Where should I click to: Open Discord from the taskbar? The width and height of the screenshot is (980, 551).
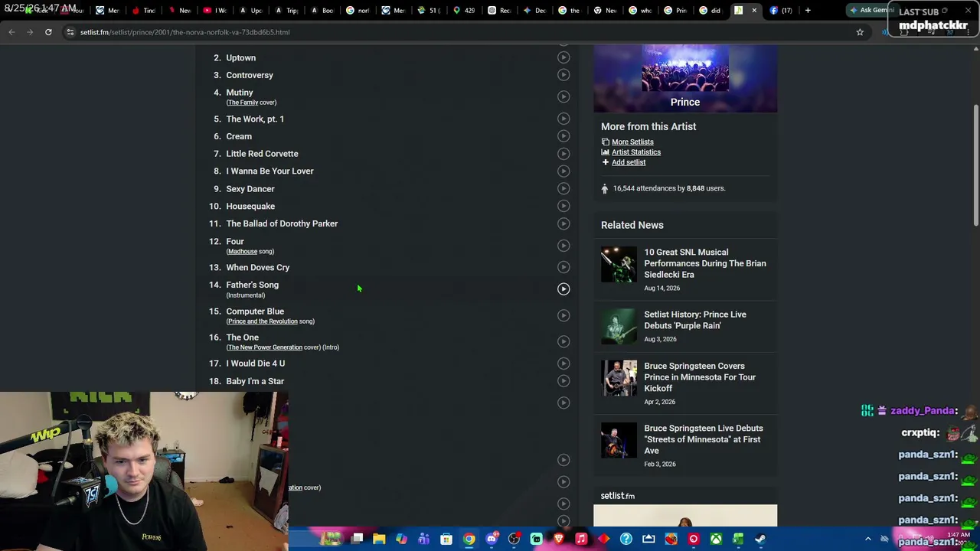tap(492, 539)
